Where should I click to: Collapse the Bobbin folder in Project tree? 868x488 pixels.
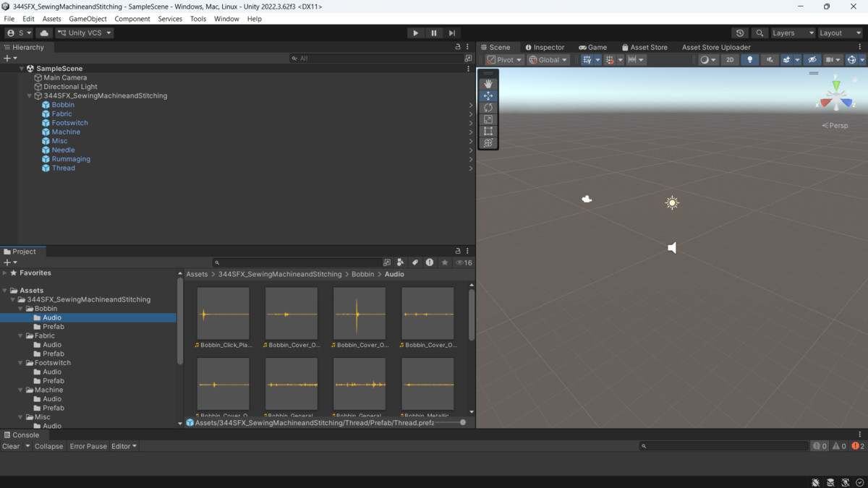point(20,309)
